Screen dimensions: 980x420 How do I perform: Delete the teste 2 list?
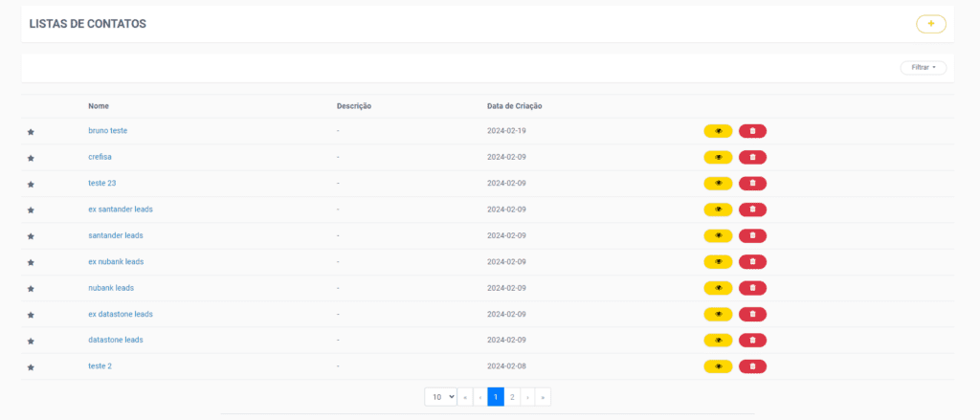[752, 366]
